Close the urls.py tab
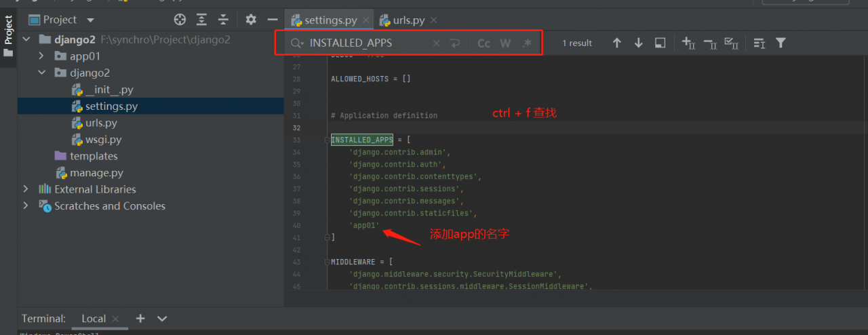Screen dimensions: 868x335 [434, 20]
